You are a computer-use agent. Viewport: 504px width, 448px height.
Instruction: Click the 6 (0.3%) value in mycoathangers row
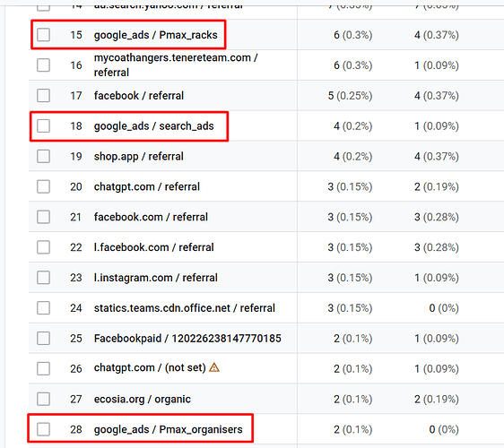point(353,65)
